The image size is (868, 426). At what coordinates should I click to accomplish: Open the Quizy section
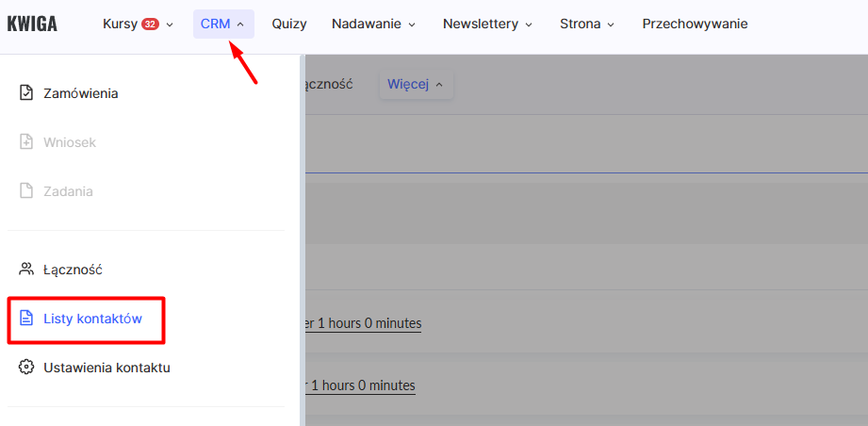pos(289,24)
